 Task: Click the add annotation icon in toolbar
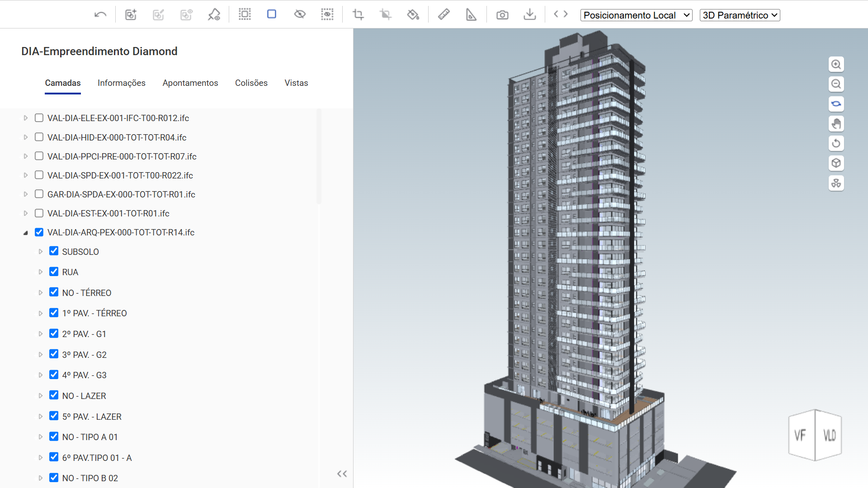pos(131,14)
